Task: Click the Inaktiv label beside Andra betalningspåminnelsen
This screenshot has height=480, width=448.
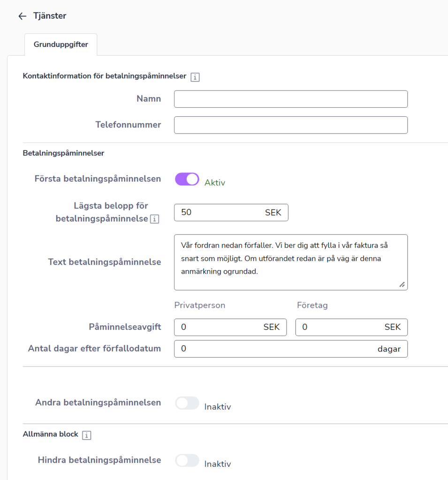Action: click(x=218, y=407)
